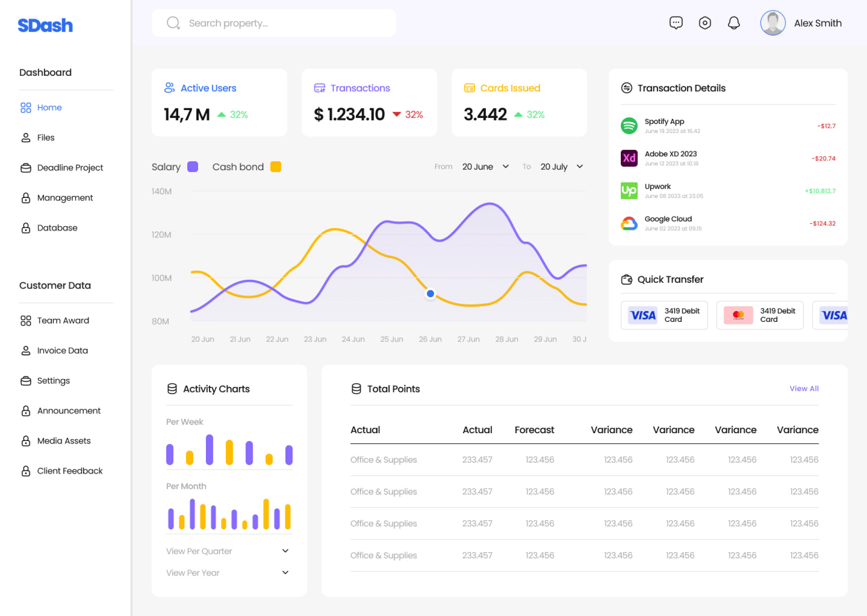This screenshot has height=616, width=867.
Task: Toggle the Salary purple legend swatch
Action: point(192,167)
